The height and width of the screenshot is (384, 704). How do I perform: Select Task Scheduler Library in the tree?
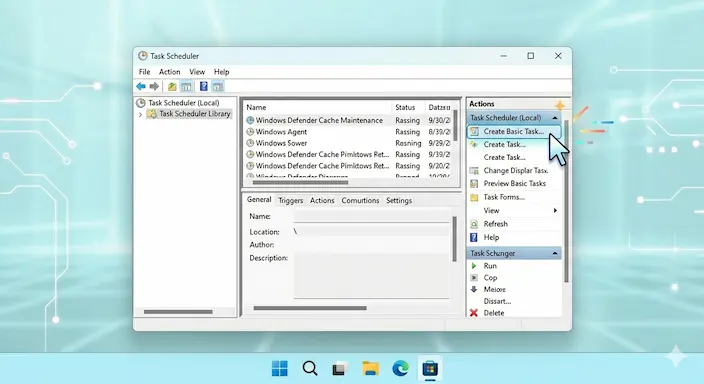click(195, 114)
